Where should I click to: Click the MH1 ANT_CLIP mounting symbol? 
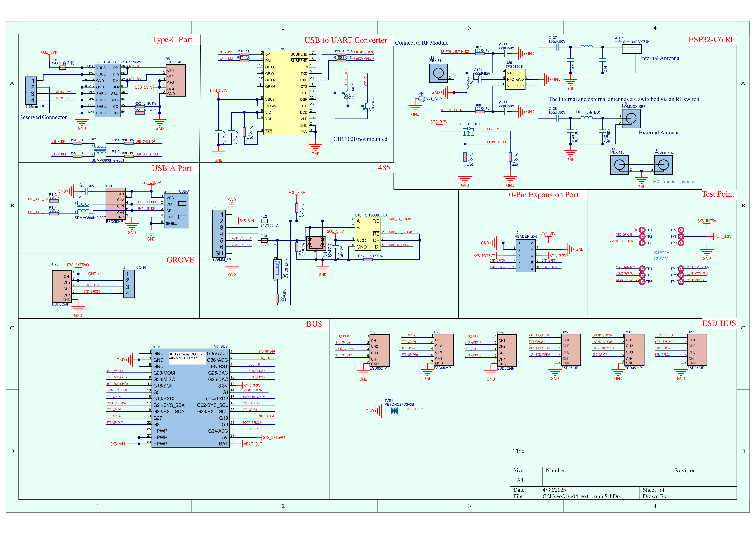[421, 99]
